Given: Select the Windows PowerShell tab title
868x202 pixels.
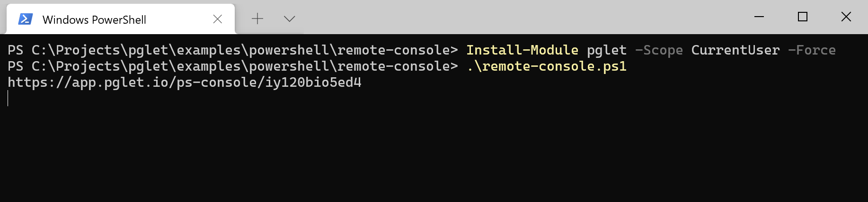Looking at the screenshot, I should (x=94, y=20).
